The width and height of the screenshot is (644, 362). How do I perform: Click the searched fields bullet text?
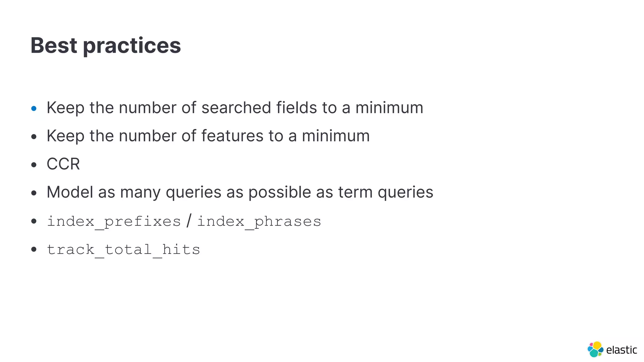[235, 108]
